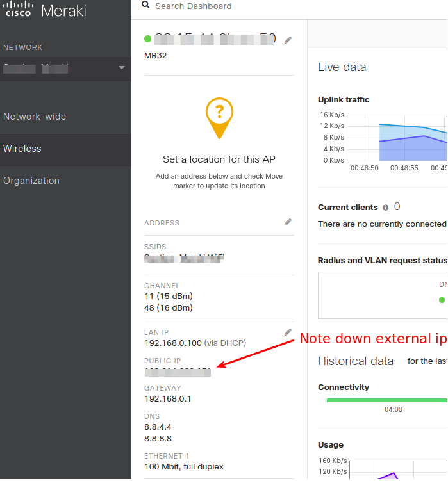
Task: Edit the LAN IP with pencil icon
Action: pos(288,332)
